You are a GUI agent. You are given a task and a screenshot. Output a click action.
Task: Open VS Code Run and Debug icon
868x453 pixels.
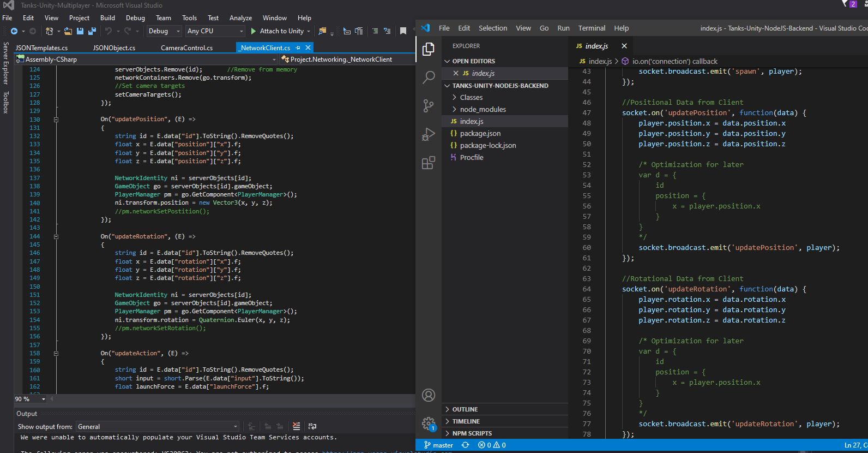click(429, 134)
